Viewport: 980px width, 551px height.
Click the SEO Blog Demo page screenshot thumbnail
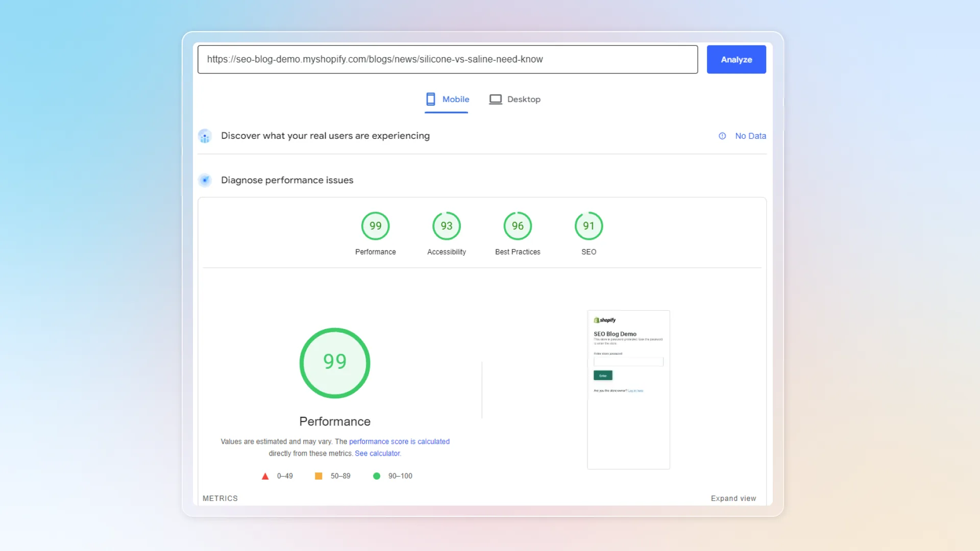point(628,390)
